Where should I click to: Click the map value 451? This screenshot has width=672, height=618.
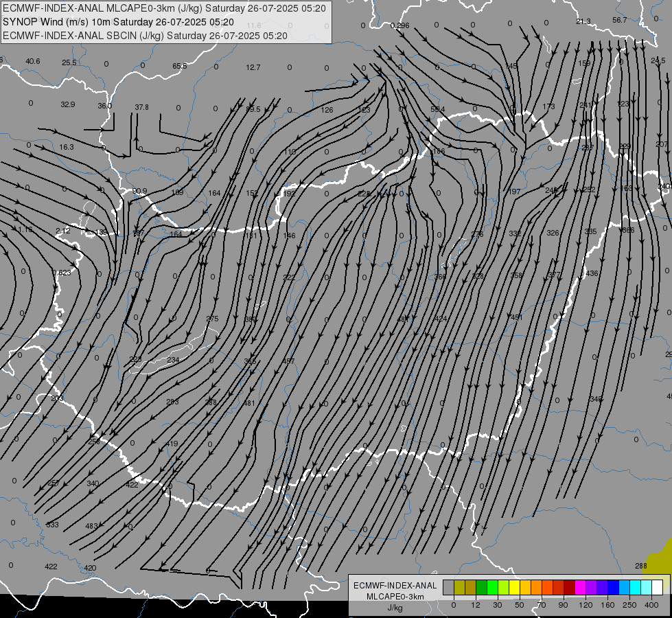click(x=516, y=317)
